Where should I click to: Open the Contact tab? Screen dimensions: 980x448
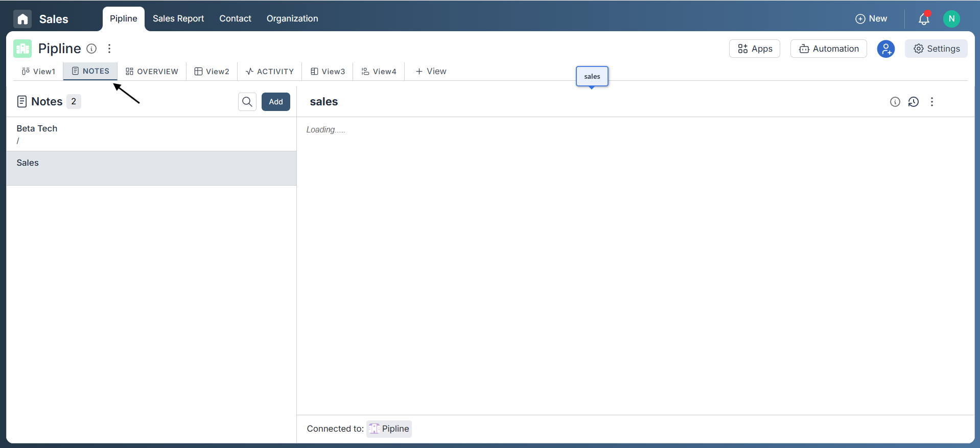(x=235, y=19)
